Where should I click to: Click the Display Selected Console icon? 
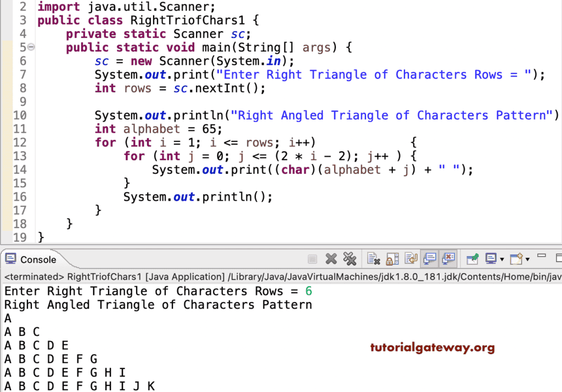[x=491, y=259]
